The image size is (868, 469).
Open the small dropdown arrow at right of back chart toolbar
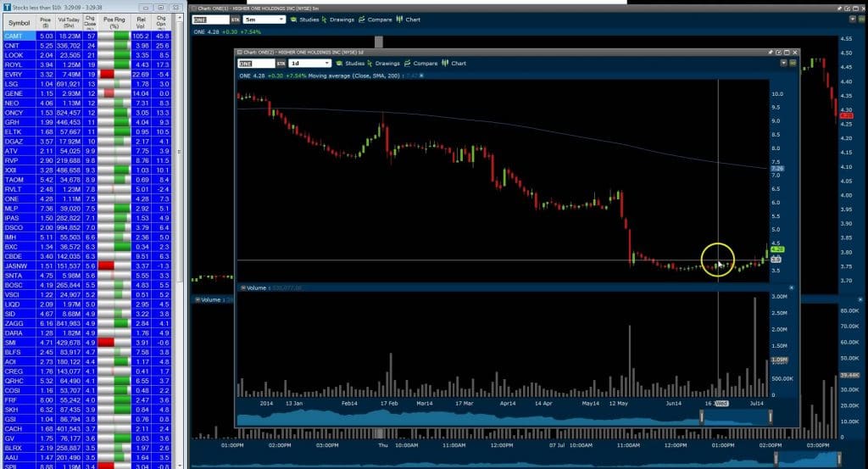click(x=853, y=19)
